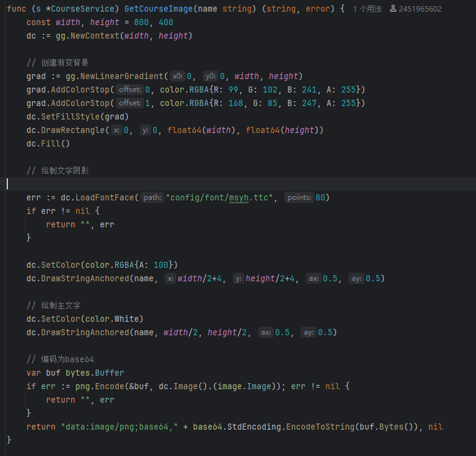The image size is (476, 456).
Task: Click the LoadFontFace method call
Action: [104, 197]
